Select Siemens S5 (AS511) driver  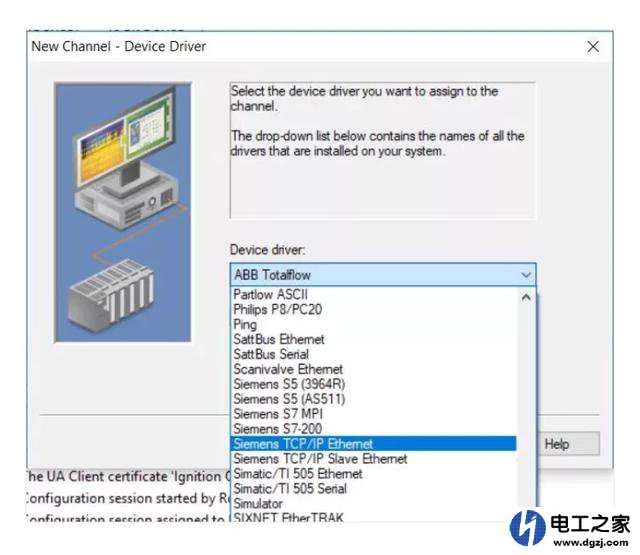(x=373, y=399)
